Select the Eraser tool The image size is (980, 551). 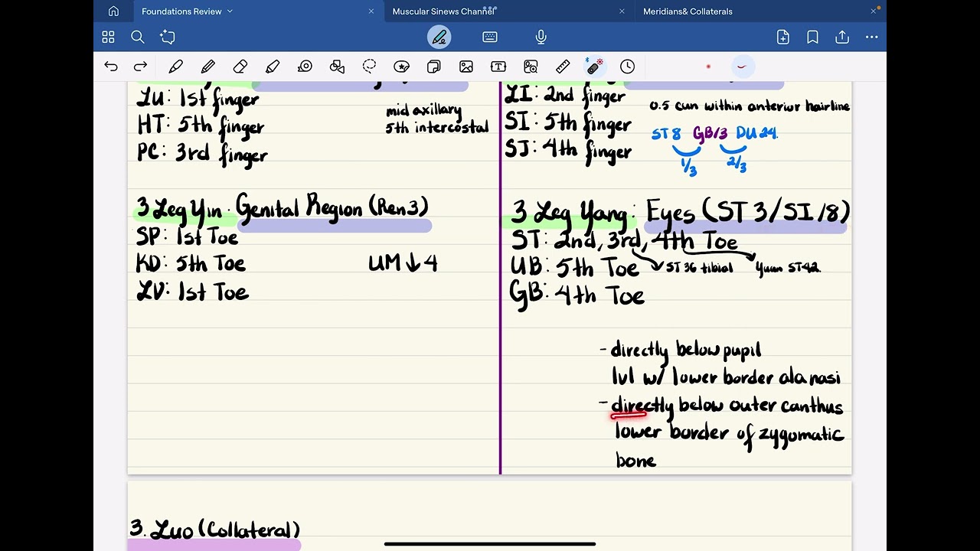point(240,67)
